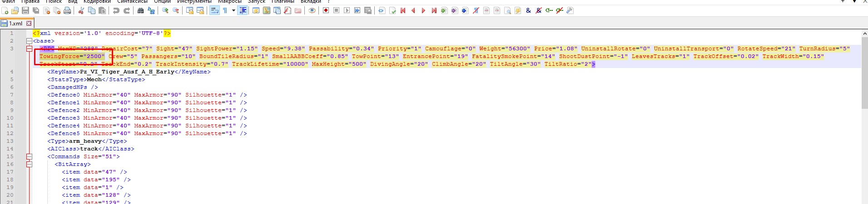Click the vertical scrollbar up arrow

[864, 34]
